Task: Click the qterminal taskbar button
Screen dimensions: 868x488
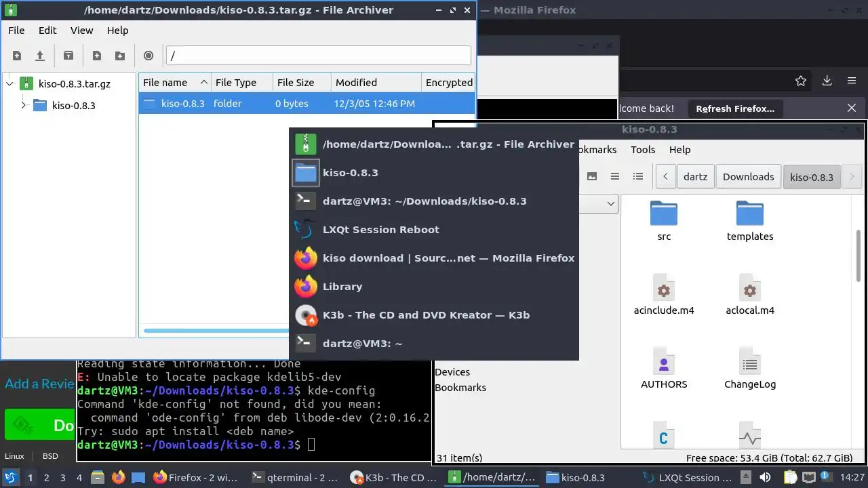Action: tap(294, 478)
